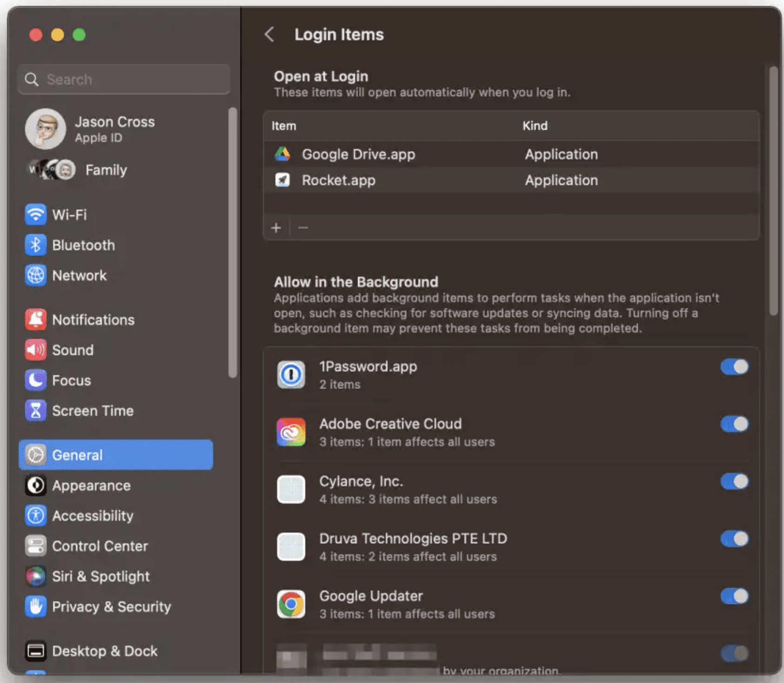Add a login item with plus button

pos(276,228)
